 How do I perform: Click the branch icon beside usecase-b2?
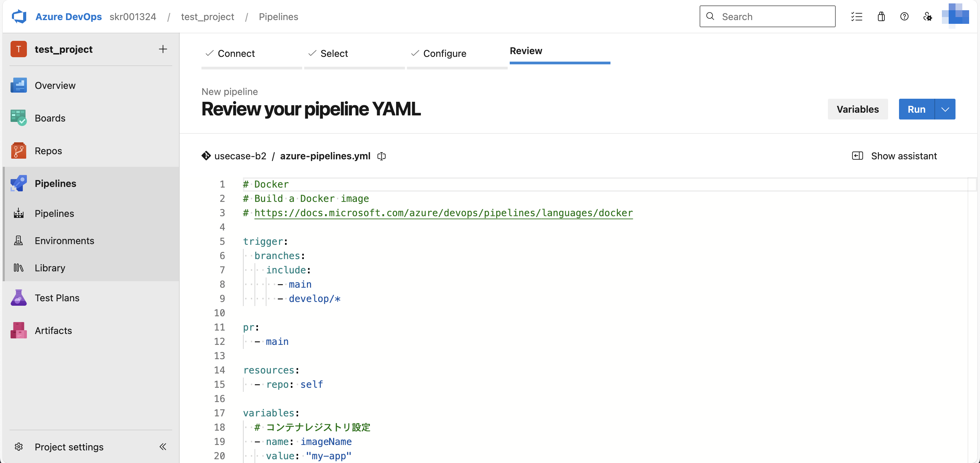tap(206, 156)
